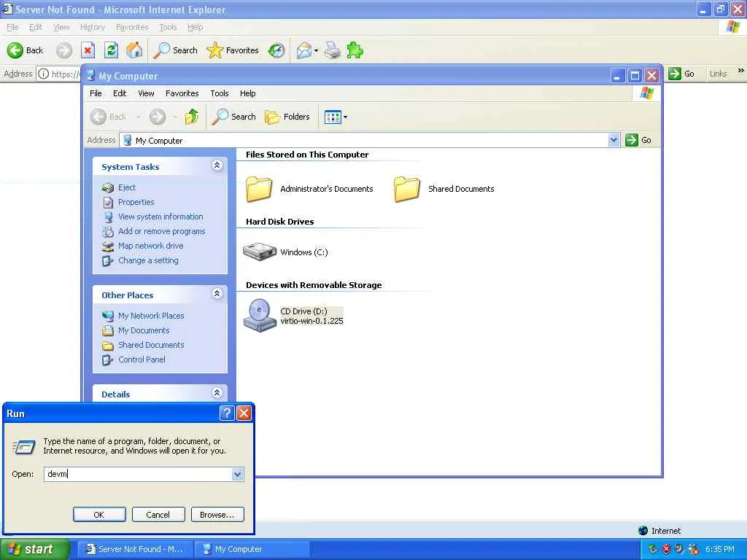Click Internet Explorer's Search button
Image resolution: width=747 pixels, height=560 pixels.
[x=175, y=50]
